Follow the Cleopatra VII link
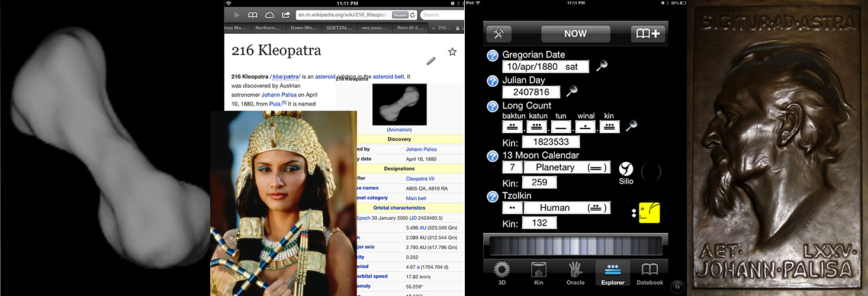 [420, 178]
